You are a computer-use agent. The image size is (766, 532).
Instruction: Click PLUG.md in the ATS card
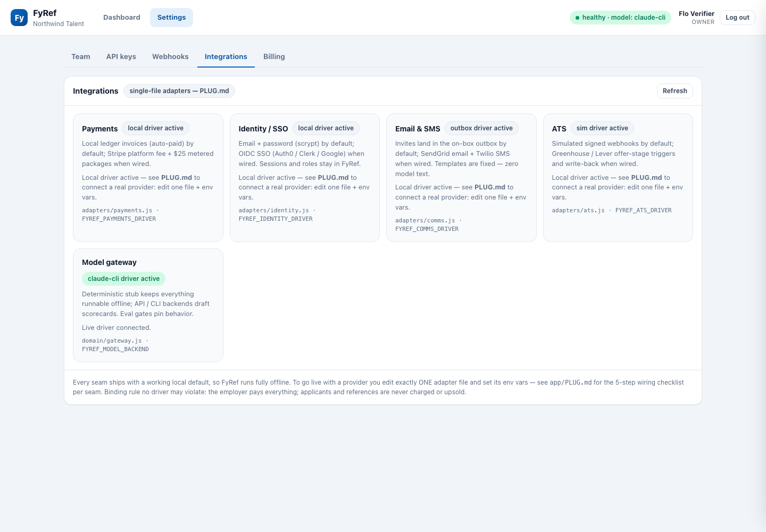[x=647, y=178]
